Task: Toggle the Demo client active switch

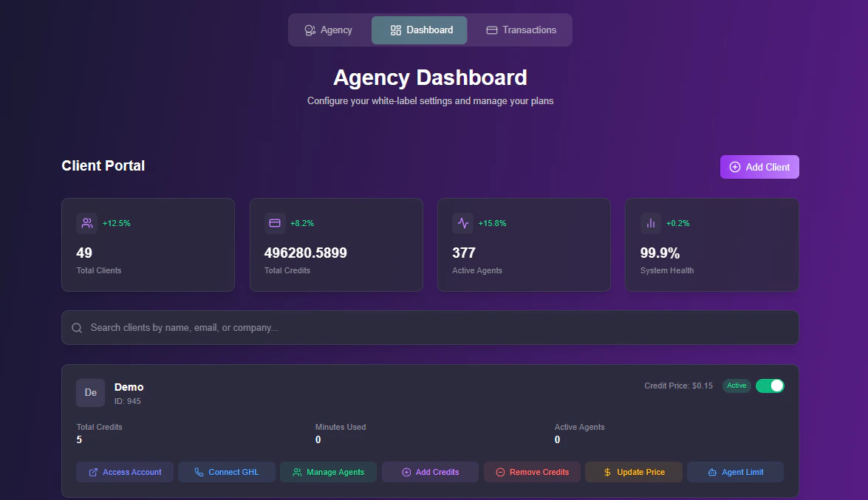Action: click(770, 386)
